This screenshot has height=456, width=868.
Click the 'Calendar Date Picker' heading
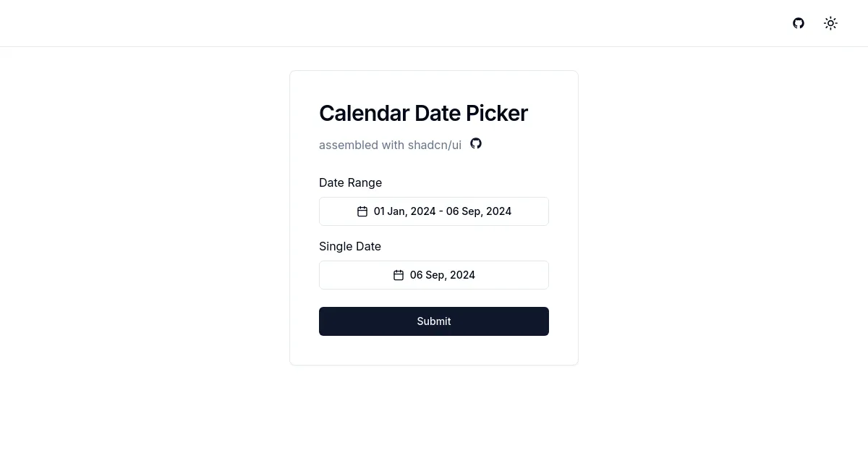(x=423, y=113)
